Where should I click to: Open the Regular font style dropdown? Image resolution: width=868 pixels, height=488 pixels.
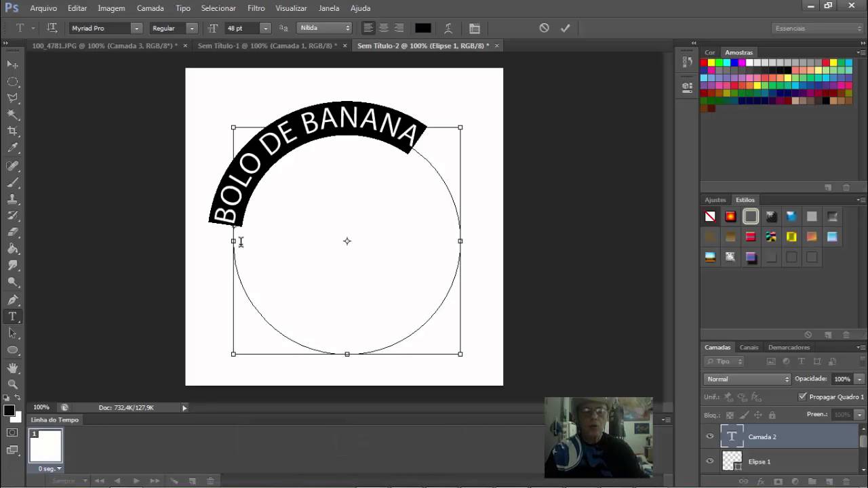pos(192,28)
